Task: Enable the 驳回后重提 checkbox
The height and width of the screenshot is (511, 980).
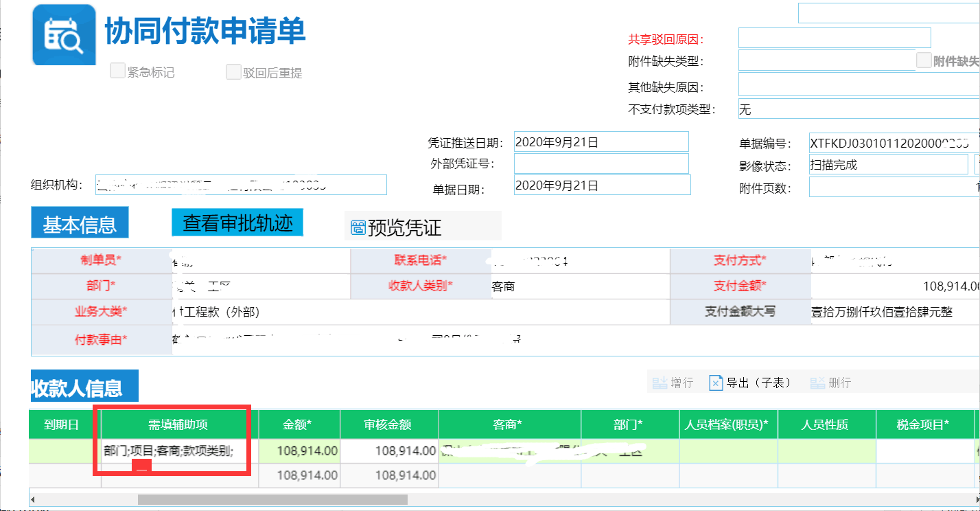Action: point(233,71)
